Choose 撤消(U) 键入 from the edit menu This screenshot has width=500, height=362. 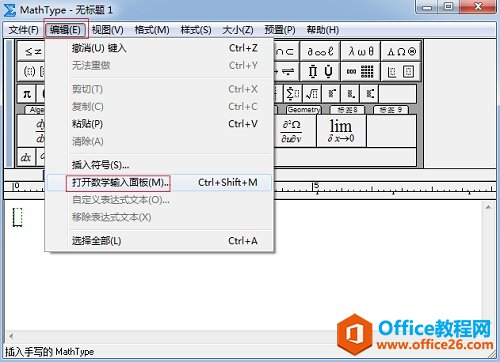tap(159, 48)
